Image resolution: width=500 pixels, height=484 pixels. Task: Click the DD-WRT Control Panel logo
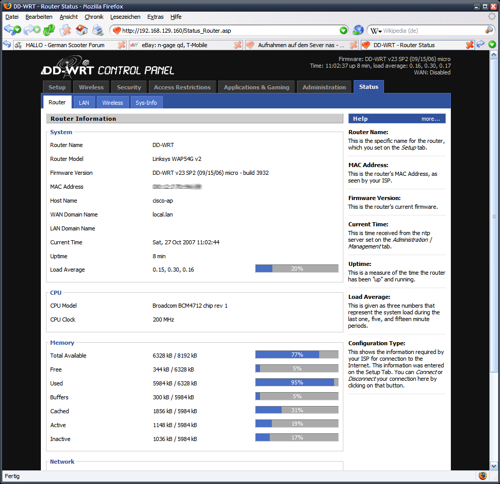pyautogui.click(x=108, y=68)
